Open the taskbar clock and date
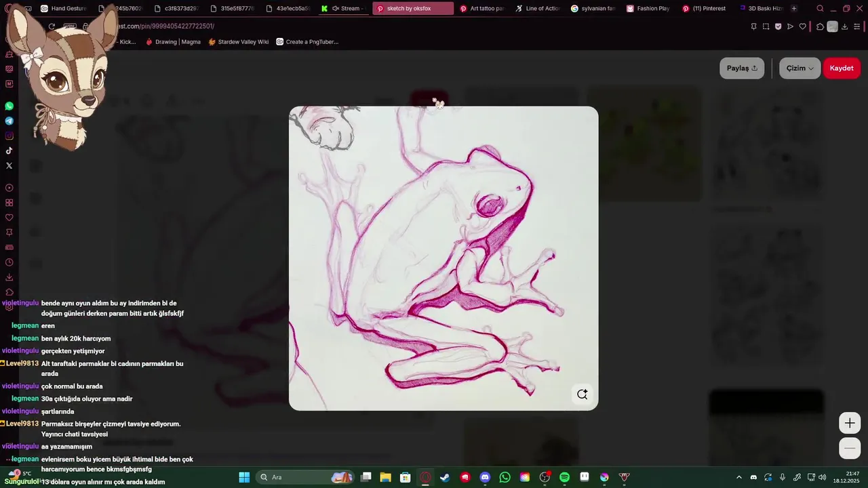This screenshot has width=868, height=488. [x=847, y=477]
